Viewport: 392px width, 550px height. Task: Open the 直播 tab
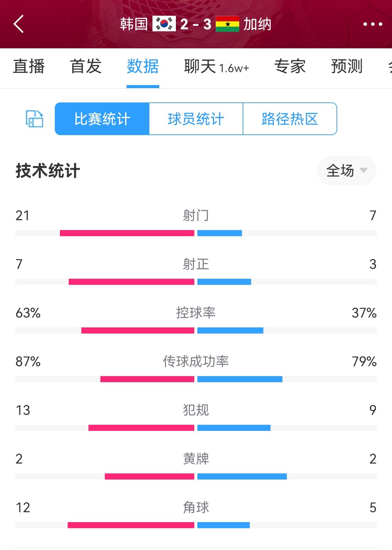tap(29, 66)
